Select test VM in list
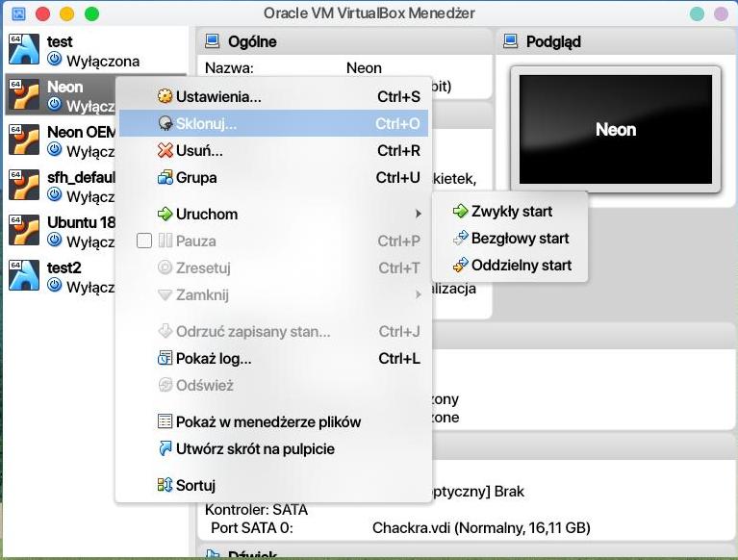 click(96, 50)
